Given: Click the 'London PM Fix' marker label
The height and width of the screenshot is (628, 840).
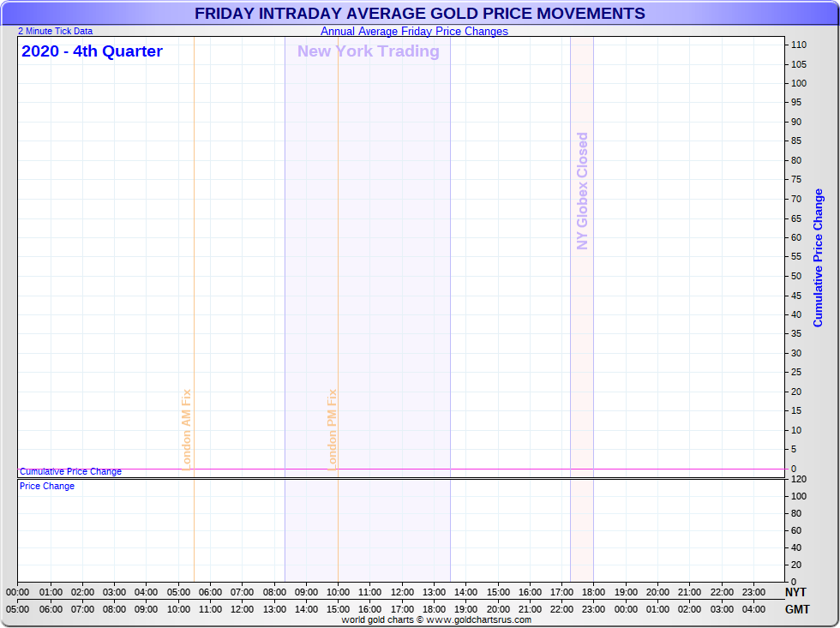Looking at the screenshot, I should (x=333, y=429).
